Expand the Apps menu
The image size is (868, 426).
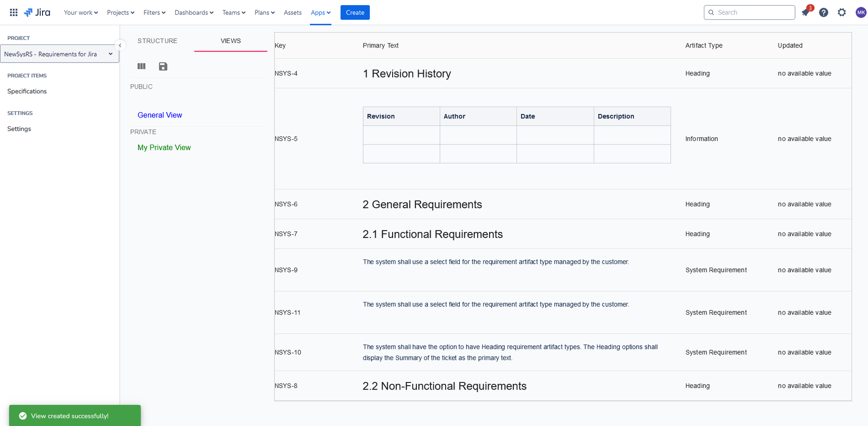click(321, 12)
